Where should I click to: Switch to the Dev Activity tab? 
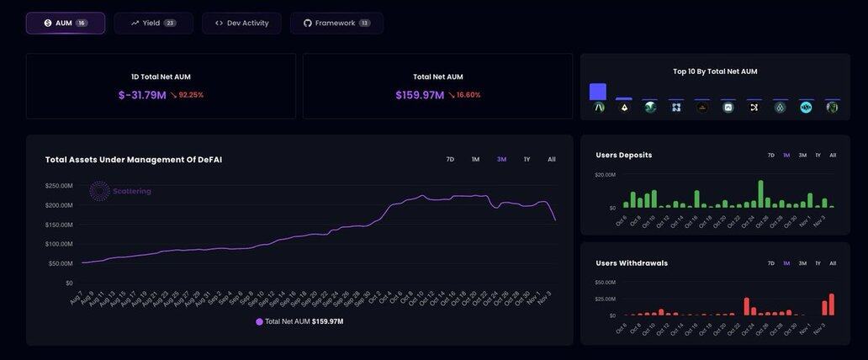pyautogui.click(x=241, y=23)
